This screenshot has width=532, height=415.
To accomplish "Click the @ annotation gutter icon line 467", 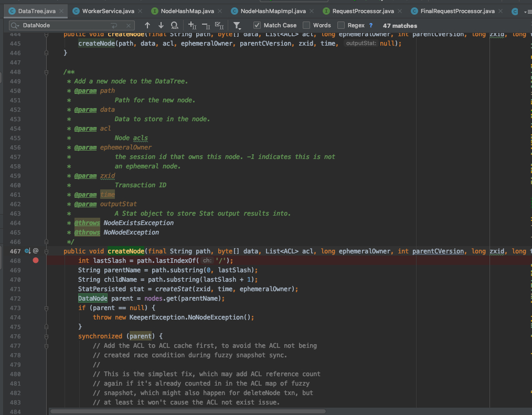I will [x=36, y=251].
